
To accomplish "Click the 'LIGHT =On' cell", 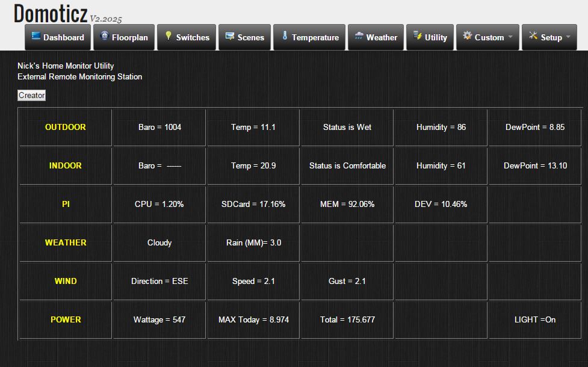I will [x=535, y=319].
